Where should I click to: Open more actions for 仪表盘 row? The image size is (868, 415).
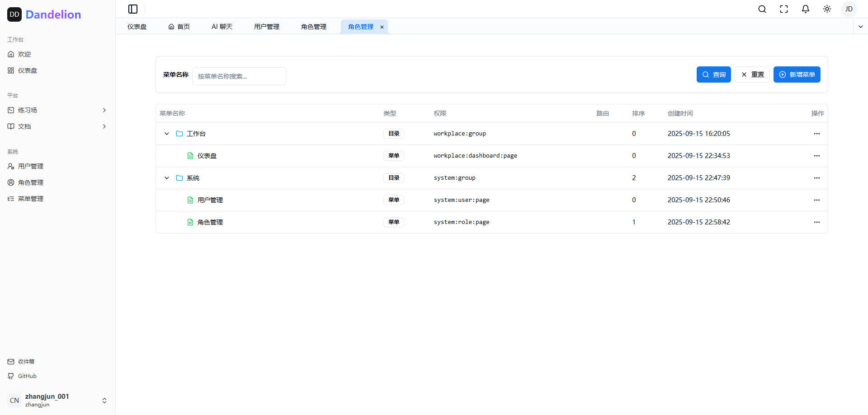tap(816, 156)
